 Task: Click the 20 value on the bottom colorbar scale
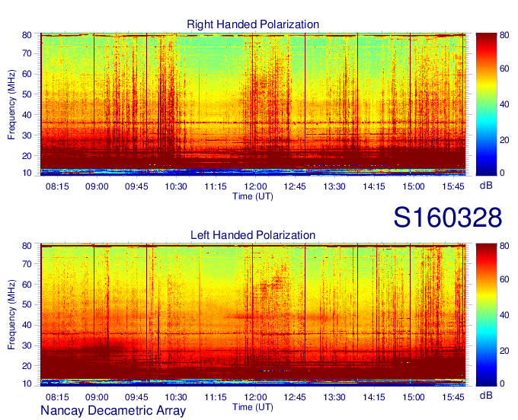(504, 351)
